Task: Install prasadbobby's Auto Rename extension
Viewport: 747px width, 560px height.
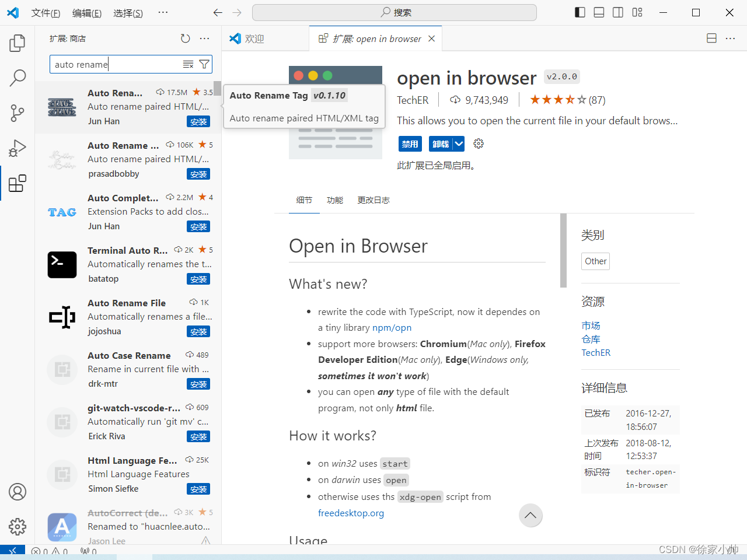Action: click(x=198, y=174)
